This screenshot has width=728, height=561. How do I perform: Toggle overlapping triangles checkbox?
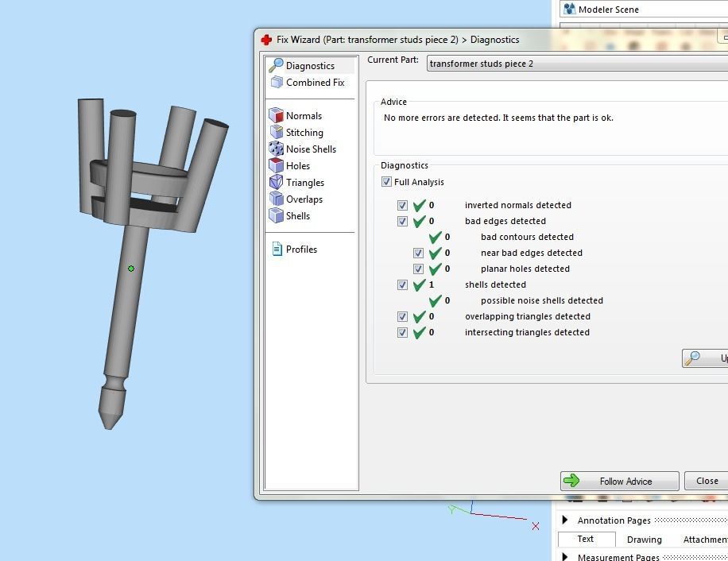coord(402,316)
